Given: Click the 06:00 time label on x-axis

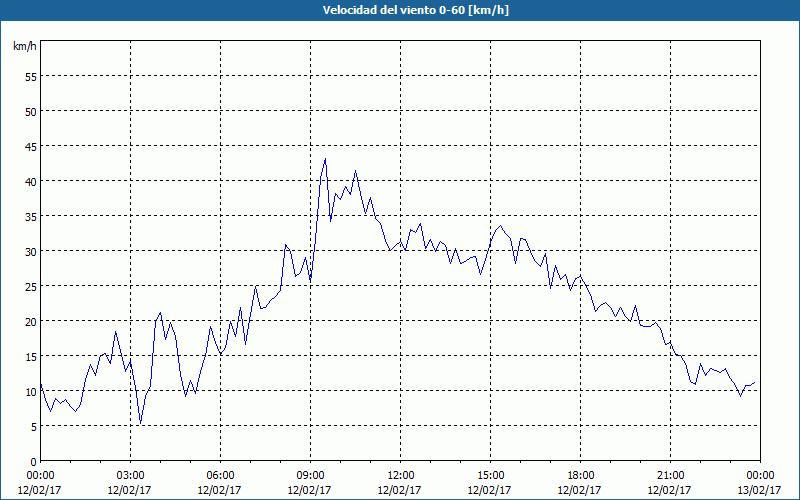Looking at the screenshot, I should (220, 476).
